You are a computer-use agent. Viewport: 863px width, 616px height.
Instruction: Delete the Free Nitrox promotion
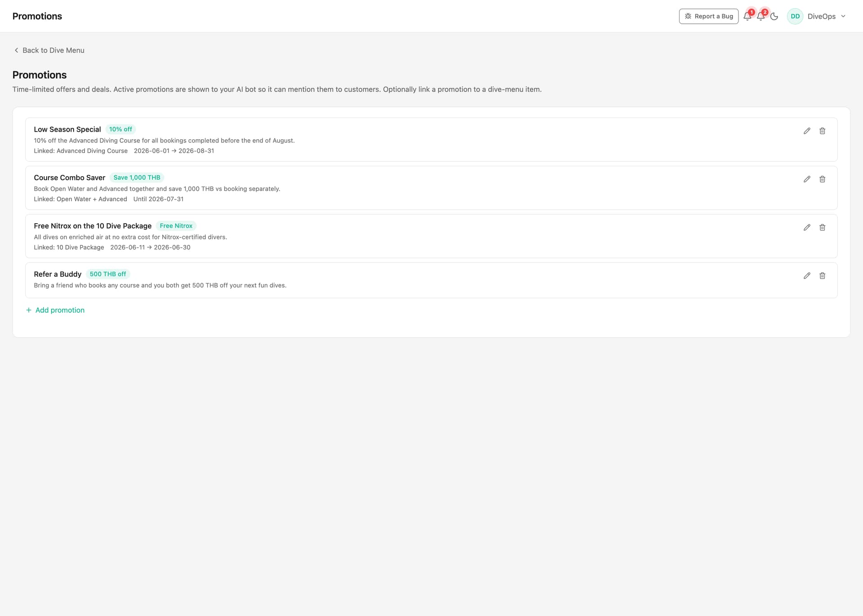[x=822, y=227]
